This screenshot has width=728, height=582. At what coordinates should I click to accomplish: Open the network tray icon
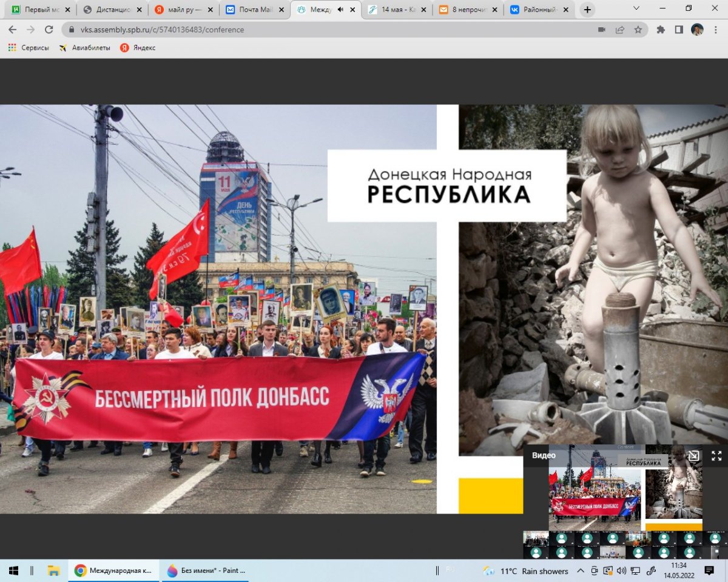635,570
